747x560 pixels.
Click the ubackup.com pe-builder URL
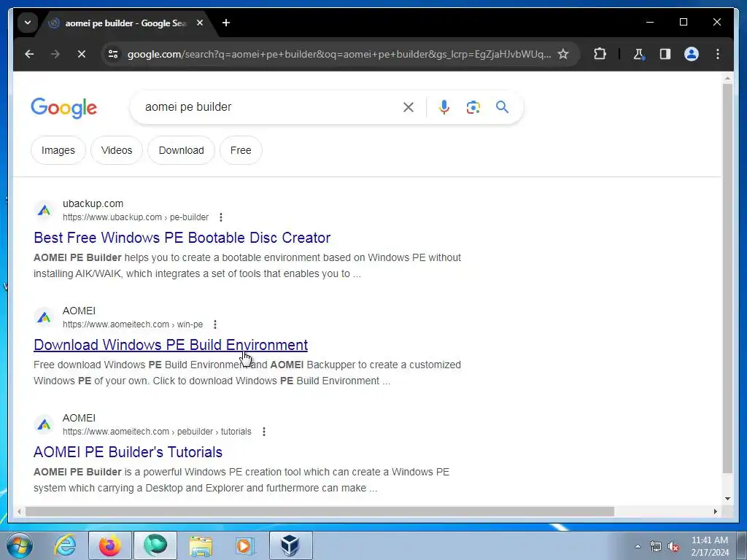click(x=135, y=217)
